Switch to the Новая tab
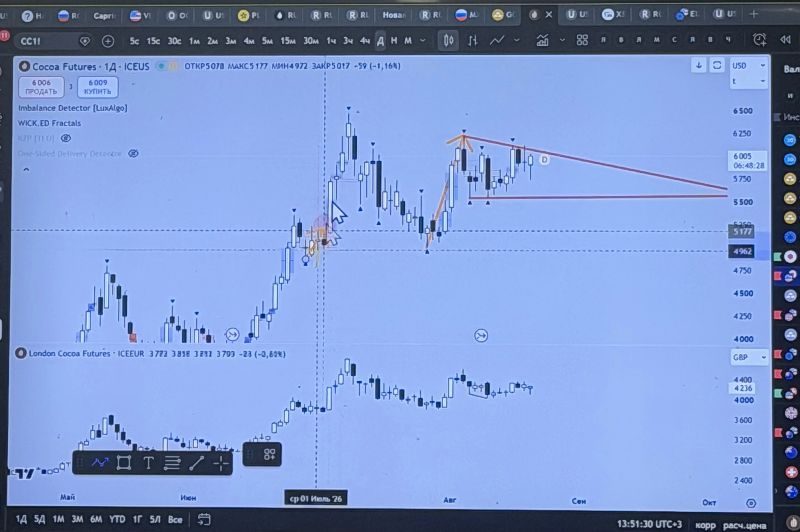 coord(394,15)
